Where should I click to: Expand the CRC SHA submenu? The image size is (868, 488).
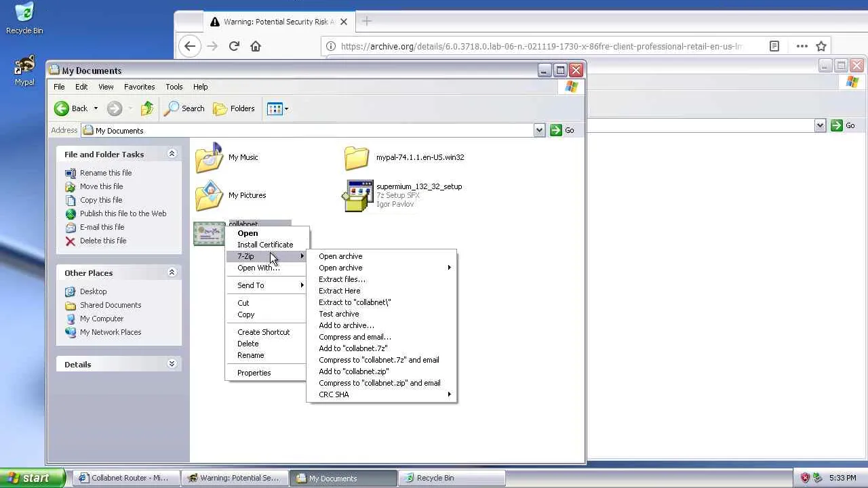click(x=382, y=394)
